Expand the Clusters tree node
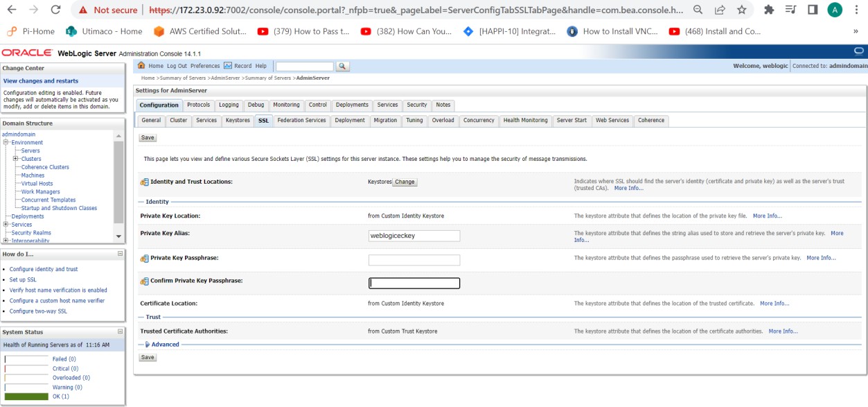The image size is (868, 407). click(x=15, y=159)
